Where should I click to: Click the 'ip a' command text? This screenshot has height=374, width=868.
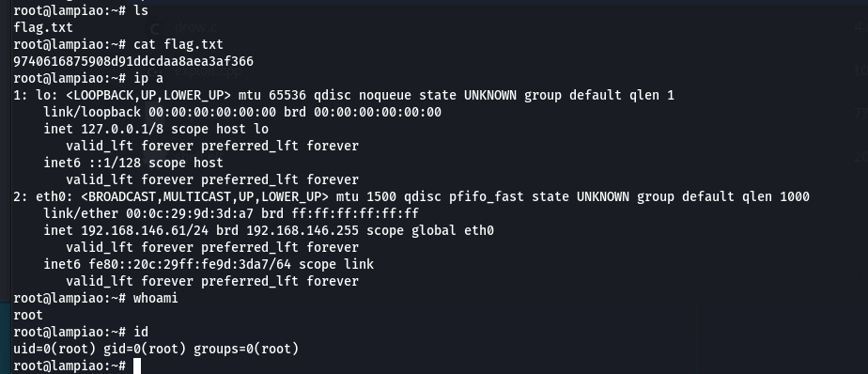[148, 78]
